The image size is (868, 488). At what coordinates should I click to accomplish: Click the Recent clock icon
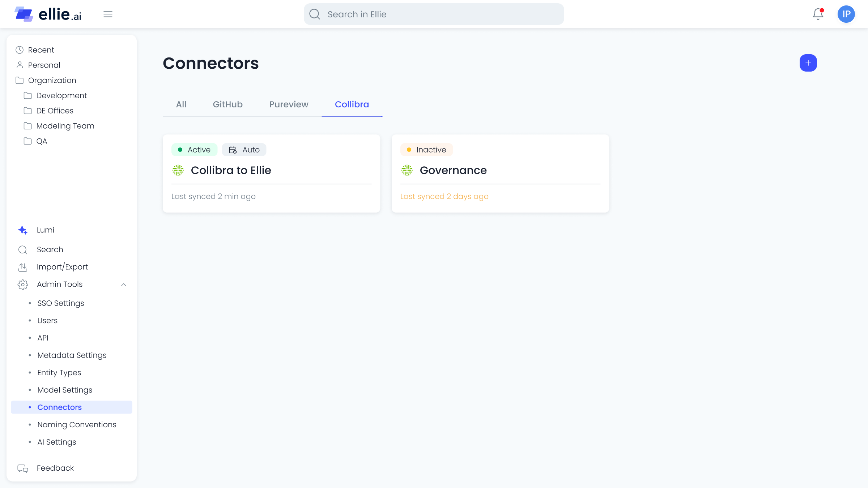pos(20,50)
